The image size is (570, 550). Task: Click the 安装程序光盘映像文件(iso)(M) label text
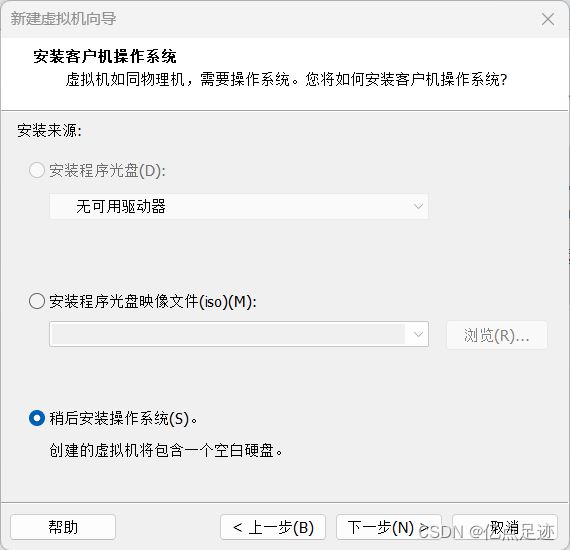(153, 301)
